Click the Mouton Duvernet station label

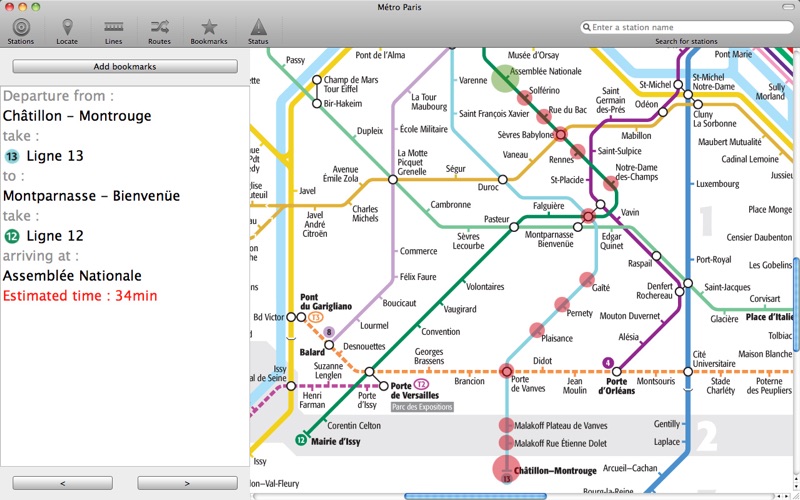[x=630, y=316]
